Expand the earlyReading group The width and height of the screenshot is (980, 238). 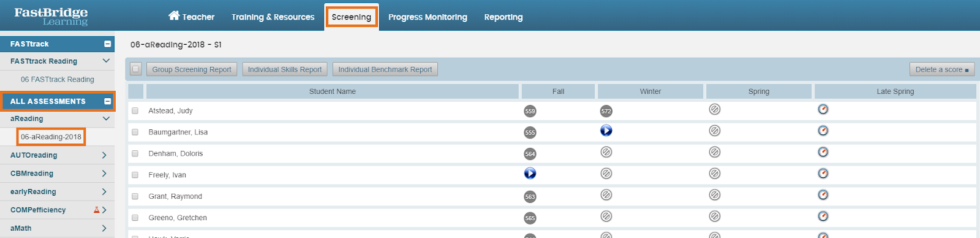(104, 192)
